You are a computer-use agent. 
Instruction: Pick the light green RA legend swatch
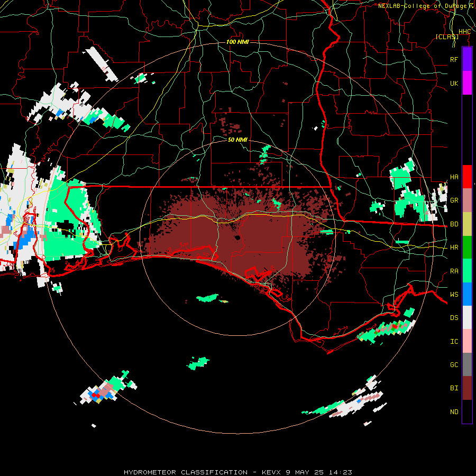[467, 271]
